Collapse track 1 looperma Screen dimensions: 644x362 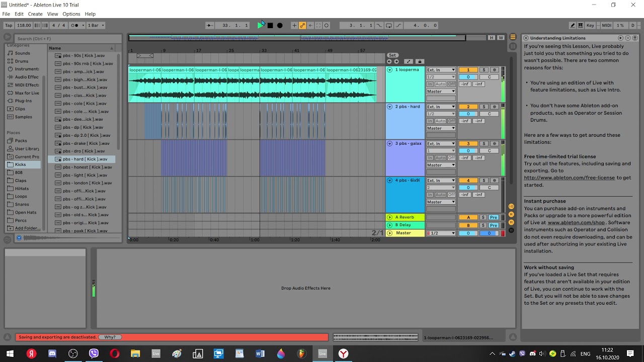point(390,70)
